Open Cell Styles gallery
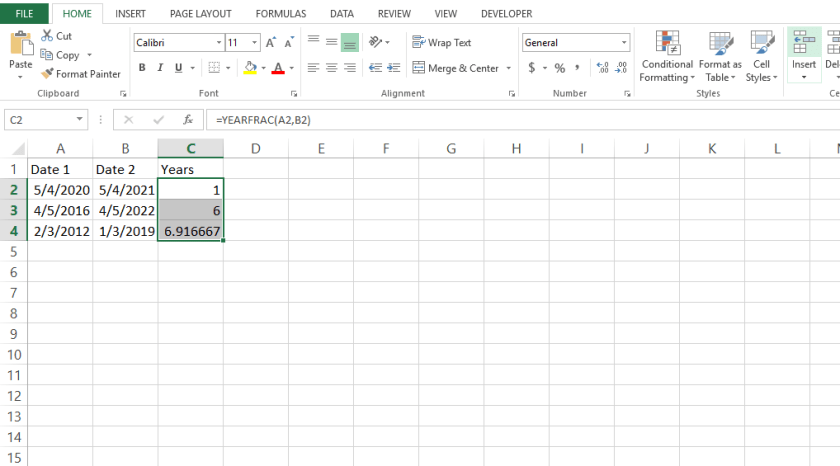Screen dimensions: 840x466 point(761,56)
